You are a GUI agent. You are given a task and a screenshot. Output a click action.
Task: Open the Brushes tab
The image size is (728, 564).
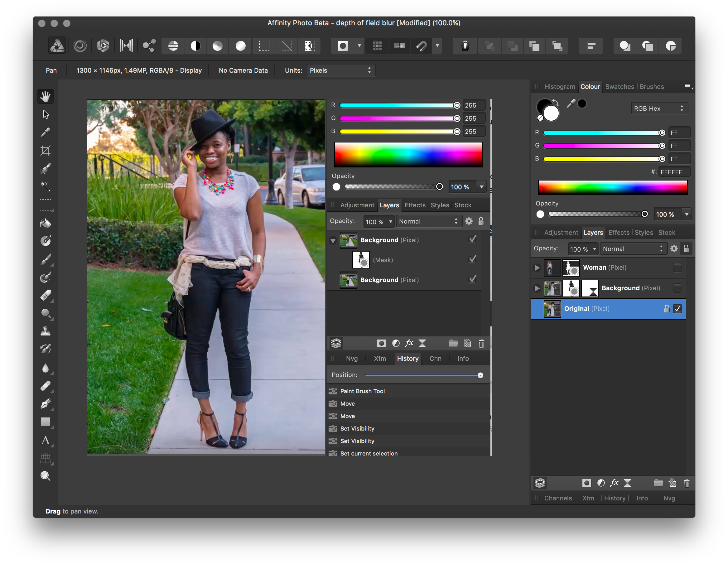[651, 87]
